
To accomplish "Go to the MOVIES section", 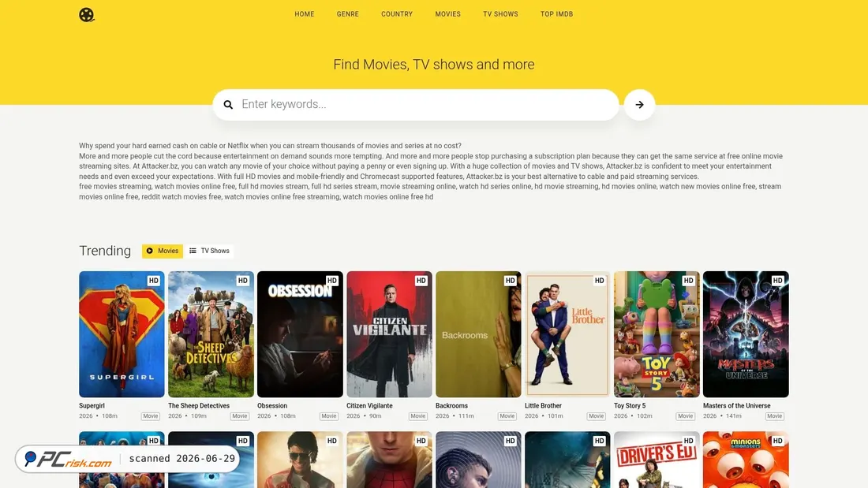I will pyautogui.click(x=448, y=14).
